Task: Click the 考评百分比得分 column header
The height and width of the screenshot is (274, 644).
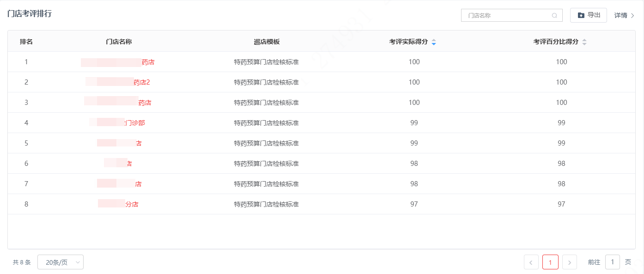Action: tap(556, 42)
